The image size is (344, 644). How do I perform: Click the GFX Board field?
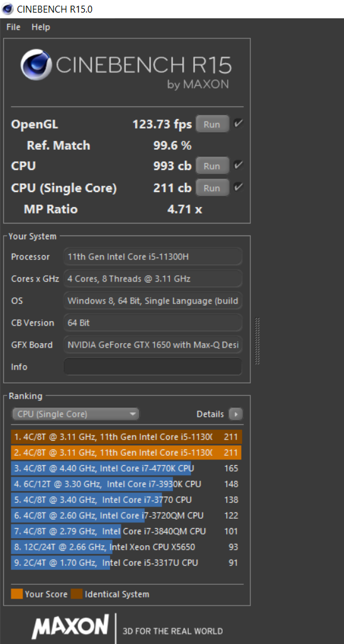click(x=153, y=345)
